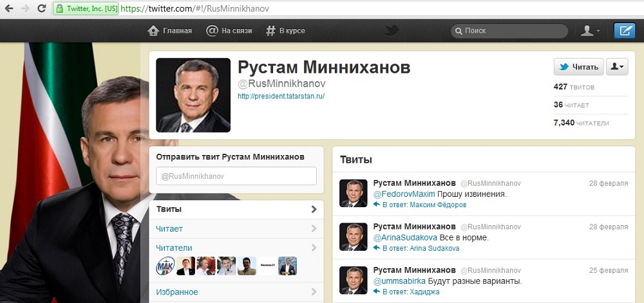Click reply arrow icon before Arina Sudakova

click(x=377, y=248)
